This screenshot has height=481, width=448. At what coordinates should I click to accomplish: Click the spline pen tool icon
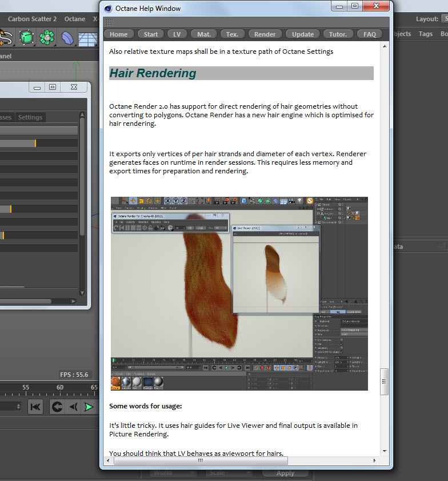click(6, 38)
